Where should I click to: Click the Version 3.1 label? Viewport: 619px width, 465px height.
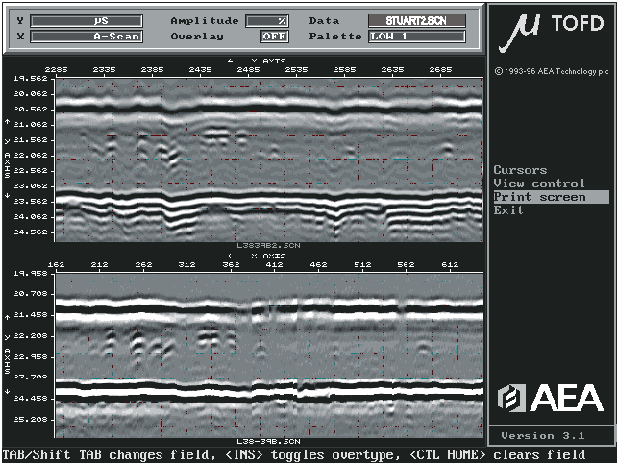coord(549,435)
